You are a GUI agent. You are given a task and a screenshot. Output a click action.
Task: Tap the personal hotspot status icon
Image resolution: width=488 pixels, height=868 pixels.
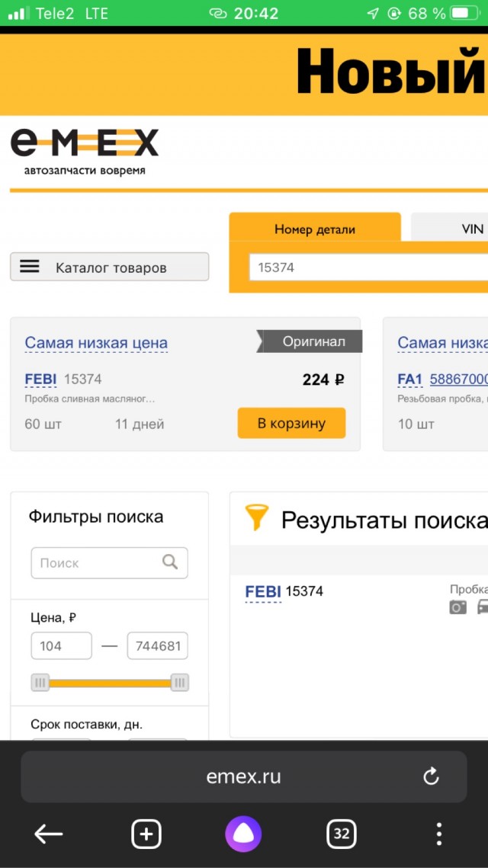pyautogui.click(x=218, y=13)
